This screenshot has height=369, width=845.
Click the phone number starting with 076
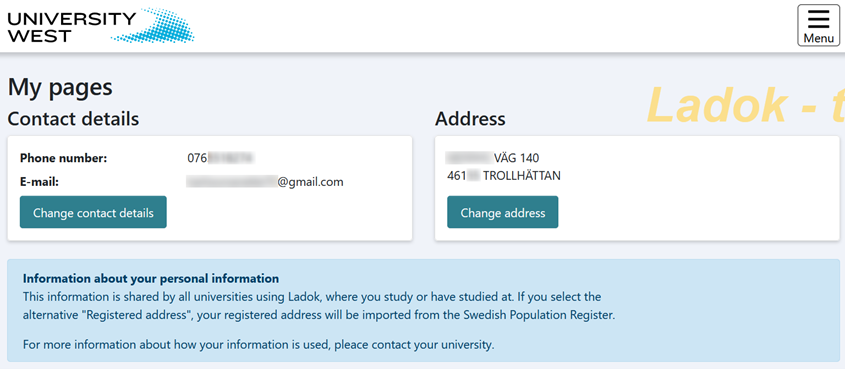[220, 158]
